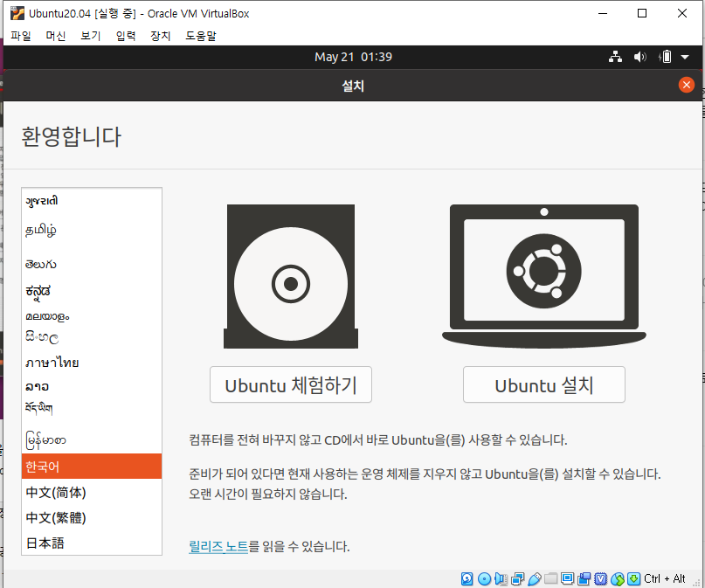
Task: Click the May 21 01:39 clock
Action: (x=354, y=57)
